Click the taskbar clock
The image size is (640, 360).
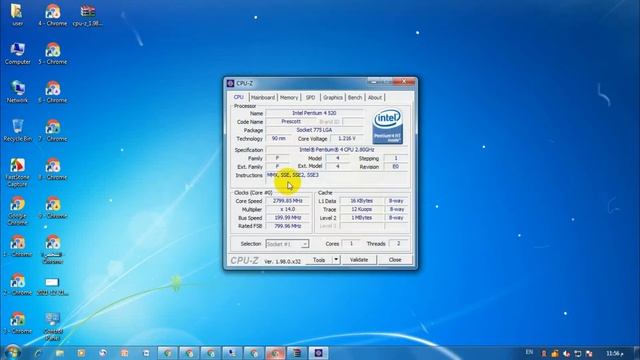[615, 353]
